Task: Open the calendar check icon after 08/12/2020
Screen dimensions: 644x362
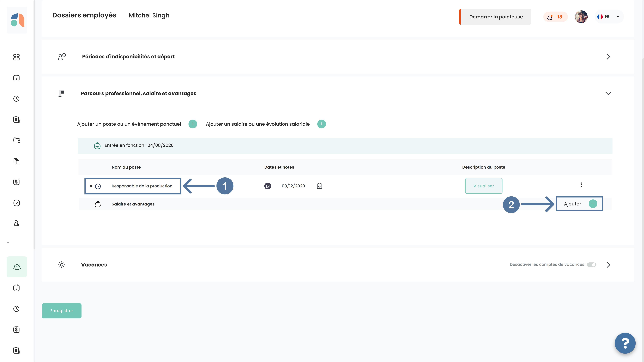Action: 320,186
